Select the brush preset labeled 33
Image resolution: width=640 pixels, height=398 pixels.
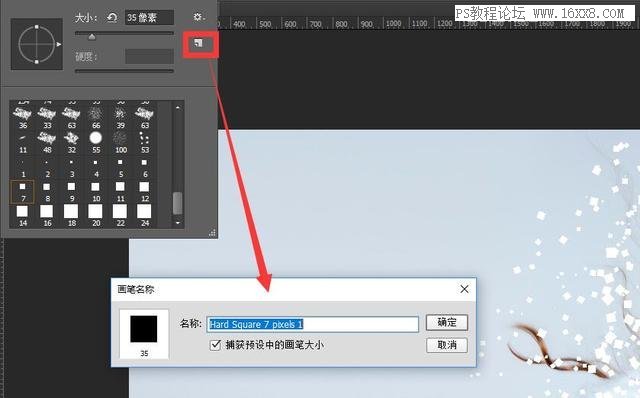click(47, 118)
